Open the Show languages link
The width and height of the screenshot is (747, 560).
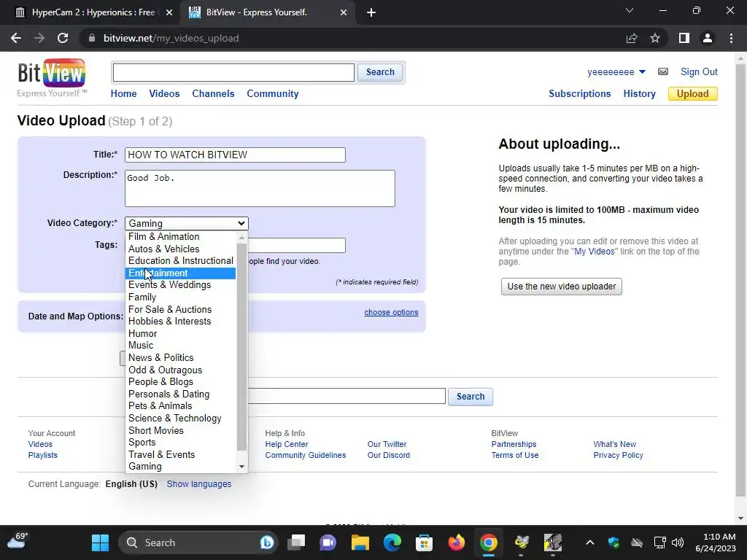[x=198, y=484]
